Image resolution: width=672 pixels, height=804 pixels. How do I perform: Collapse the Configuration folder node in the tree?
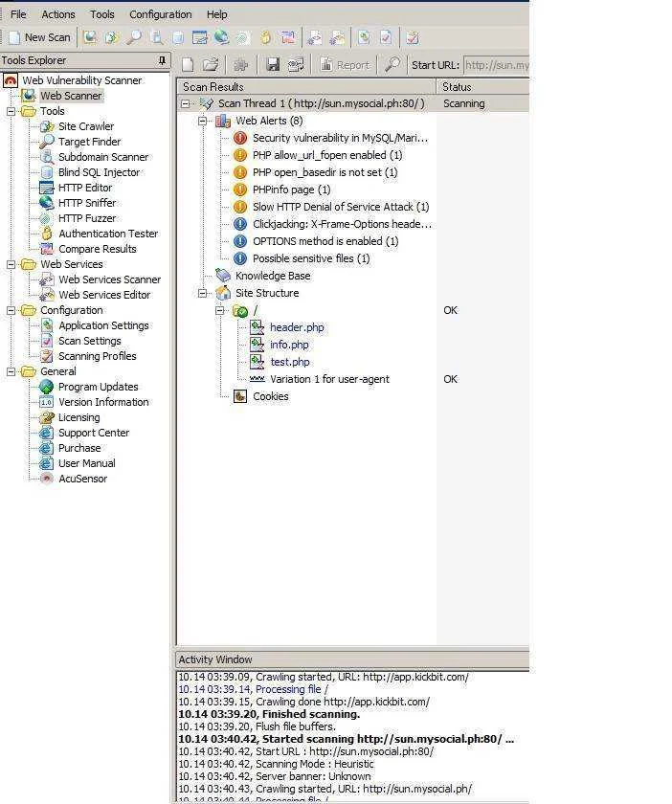(11, 310)
